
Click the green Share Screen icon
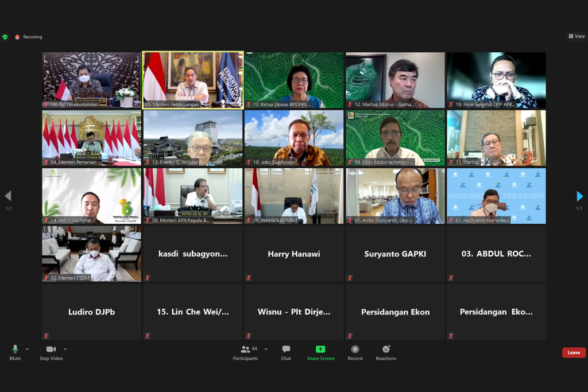320,349
